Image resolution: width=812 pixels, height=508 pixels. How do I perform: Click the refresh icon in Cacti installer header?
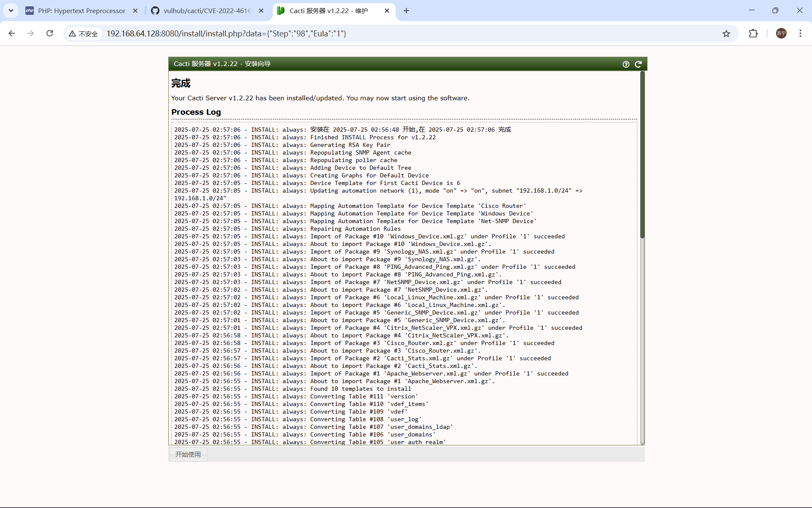pos(638,64)
